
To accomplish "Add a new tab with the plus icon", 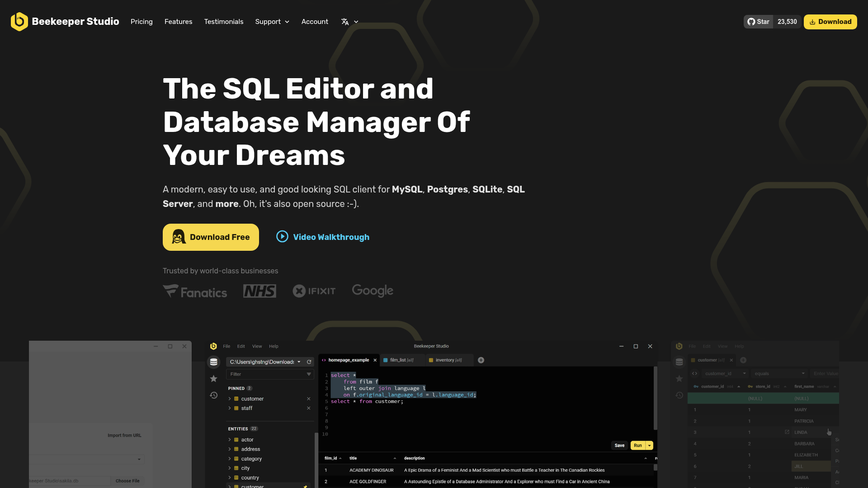I will 481,360.
